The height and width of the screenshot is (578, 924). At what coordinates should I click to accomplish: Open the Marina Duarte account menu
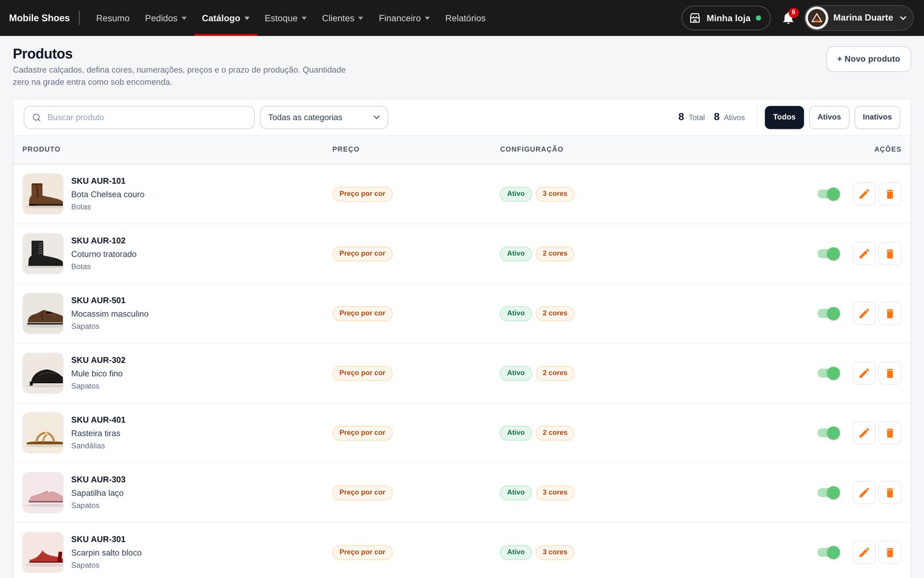(x=859, y=18)
